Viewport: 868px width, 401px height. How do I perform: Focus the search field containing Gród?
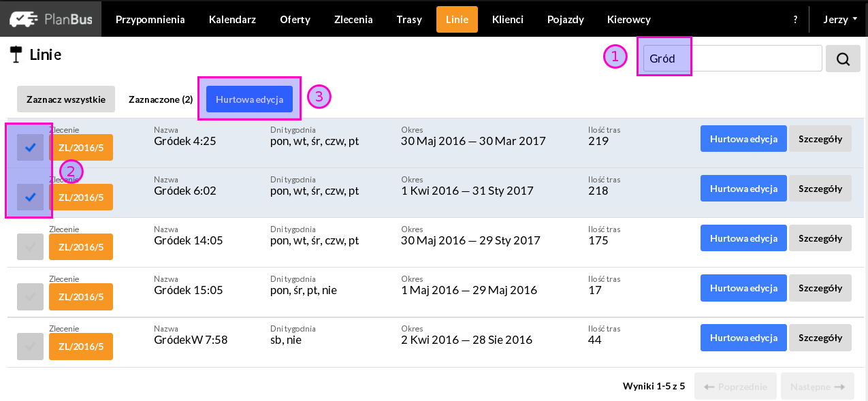tap(733, 59)
